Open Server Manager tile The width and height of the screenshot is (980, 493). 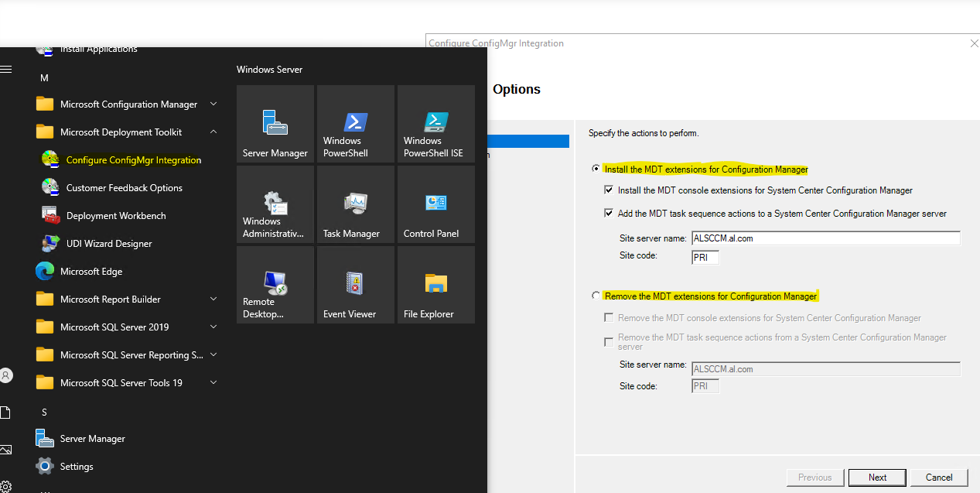[275, 124]
